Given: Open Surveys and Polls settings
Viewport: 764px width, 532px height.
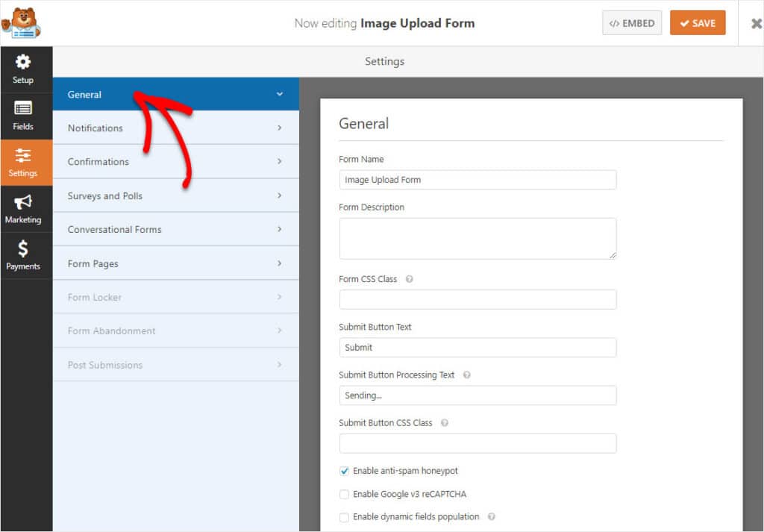Looking at the screenshot, I should (x=175, y=195).
